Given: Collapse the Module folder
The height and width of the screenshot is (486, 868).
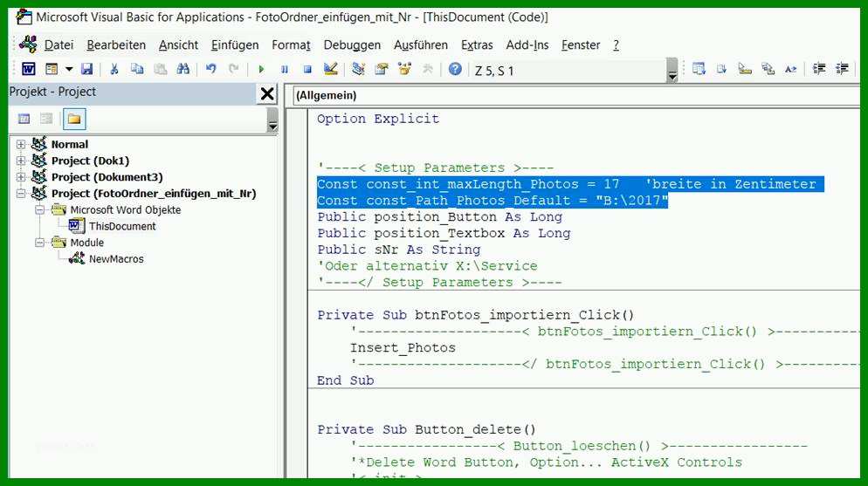Looking at the screenshot, I should [39, 243].
